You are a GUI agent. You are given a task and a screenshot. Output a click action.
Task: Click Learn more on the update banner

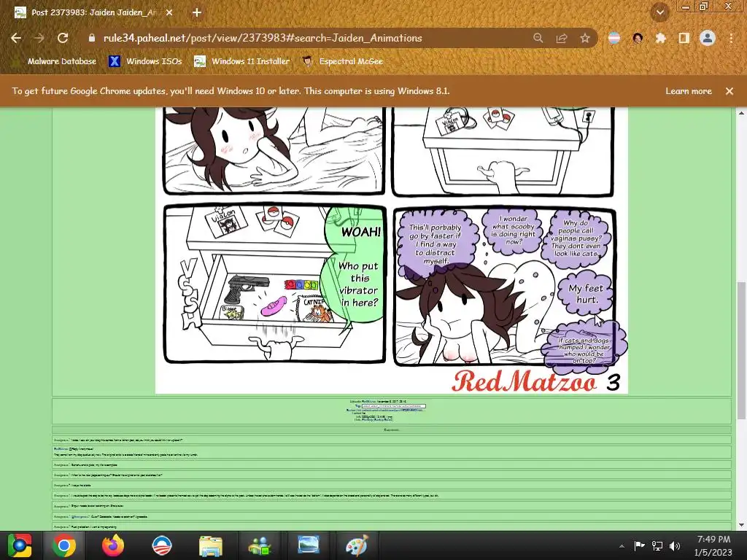[x=689, y=91]
